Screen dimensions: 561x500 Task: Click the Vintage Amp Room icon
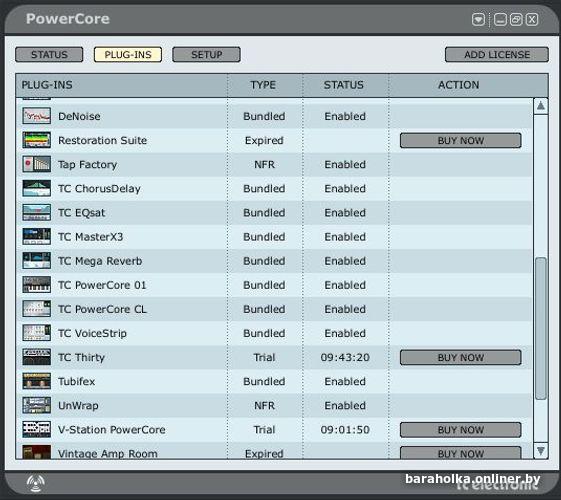pos(36,452)
